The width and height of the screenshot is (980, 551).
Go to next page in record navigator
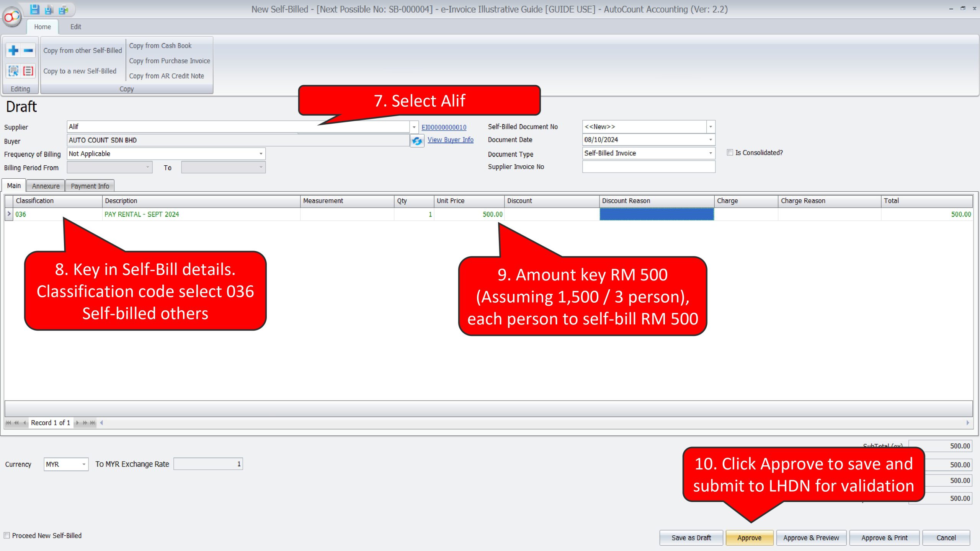pyautogui.click(x=85, y=422)
